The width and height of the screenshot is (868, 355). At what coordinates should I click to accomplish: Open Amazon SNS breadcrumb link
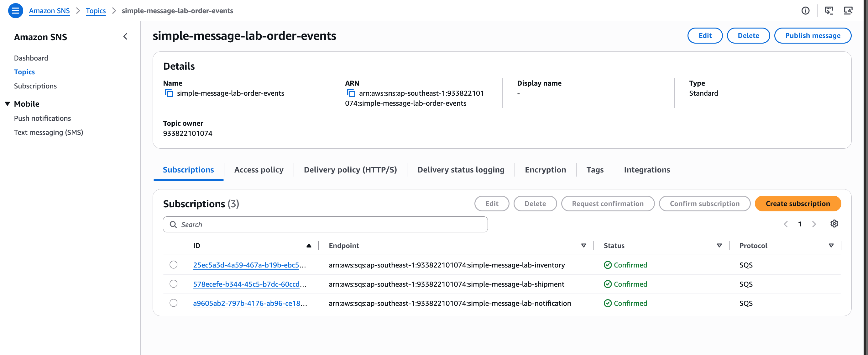pyautogui.click(x=49, y=11)
